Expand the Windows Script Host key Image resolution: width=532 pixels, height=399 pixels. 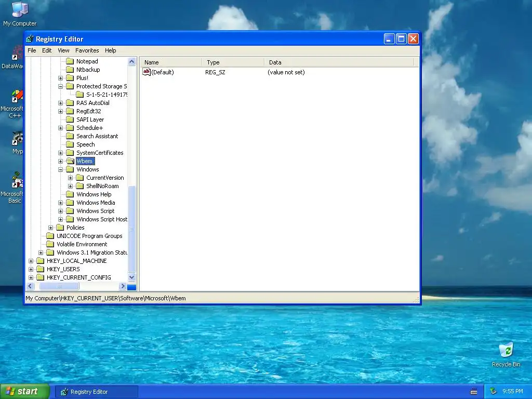(x=60, y=220)
